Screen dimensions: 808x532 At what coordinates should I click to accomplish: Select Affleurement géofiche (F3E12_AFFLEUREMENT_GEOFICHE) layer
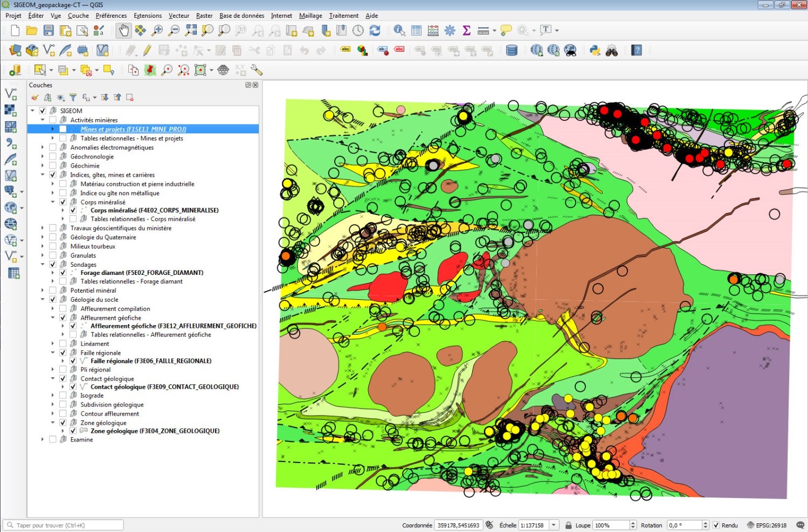click(x=174, y=326)
